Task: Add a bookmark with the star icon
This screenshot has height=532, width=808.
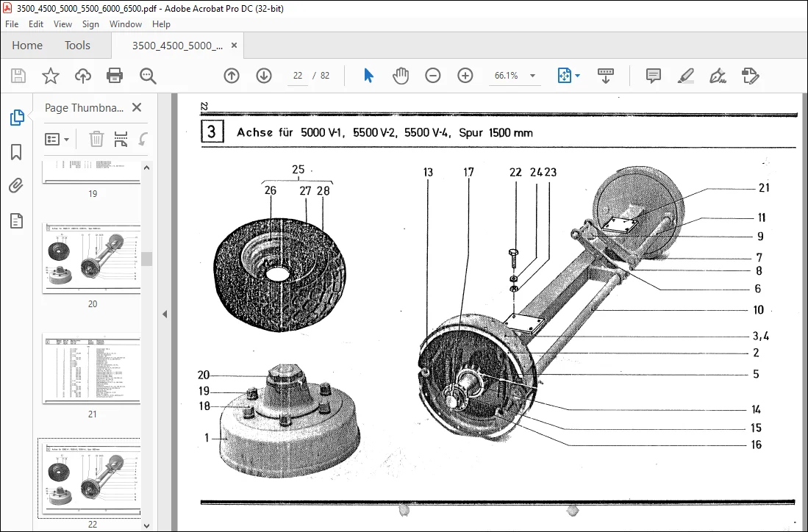Action: coord(51,76)
